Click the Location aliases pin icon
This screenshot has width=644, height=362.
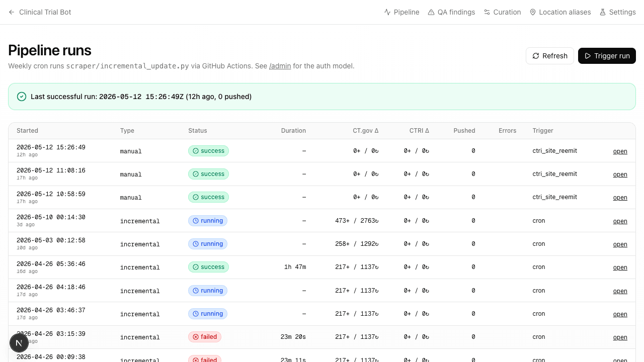[533, 12]
